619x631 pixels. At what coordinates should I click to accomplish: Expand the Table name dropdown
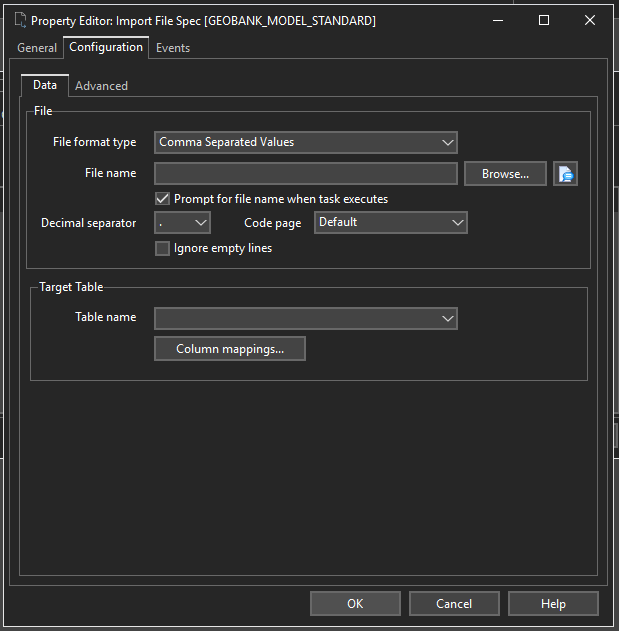click(x=305, y=318)
